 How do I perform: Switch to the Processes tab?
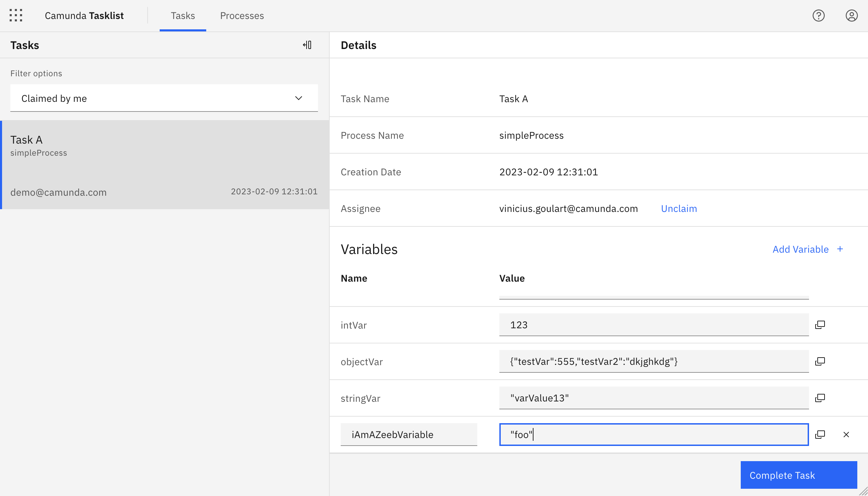[242, 16]
